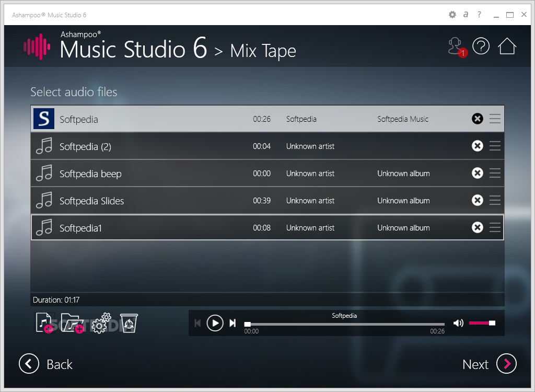Select the 'Softpedia1' track title

(x=80, y=228)
